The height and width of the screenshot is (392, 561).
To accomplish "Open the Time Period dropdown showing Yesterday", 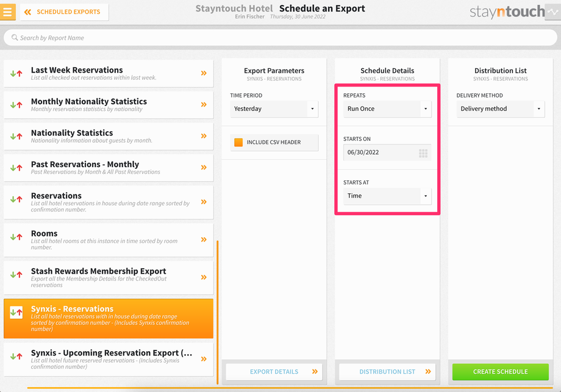I will pyautogui.click(x=274, y=109).
